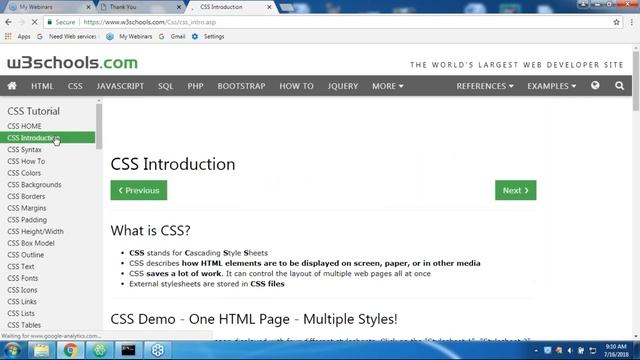Open JQUERY in the top navbar
Screen dimensions: 640x360
point(343,86)
